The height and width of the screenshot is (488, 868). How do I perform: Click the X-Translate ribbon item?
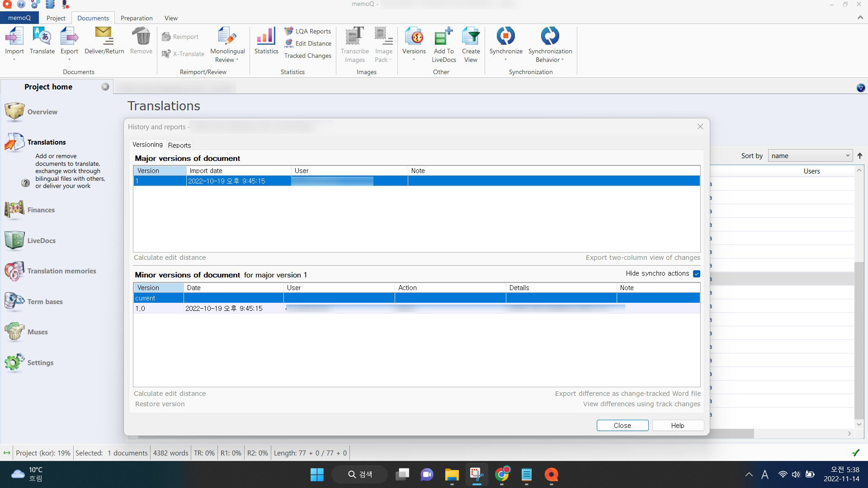[183, 54]
